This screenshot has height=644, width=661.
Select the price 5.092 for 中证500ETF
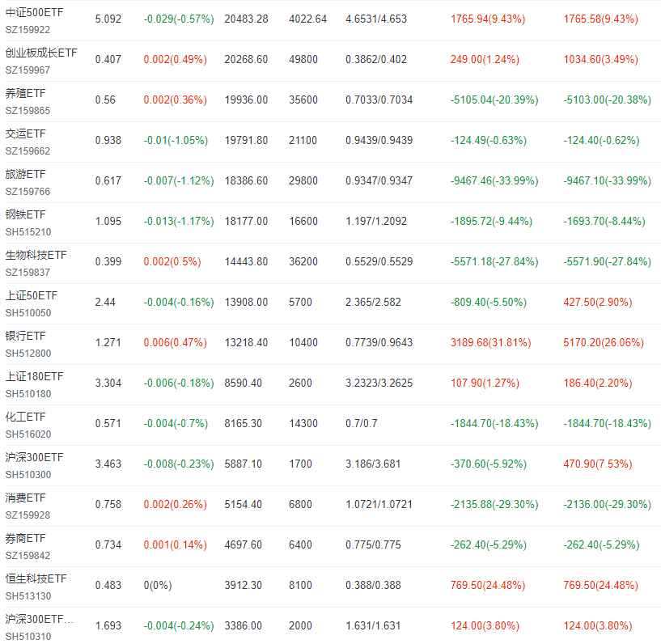(x=108, y=19)
